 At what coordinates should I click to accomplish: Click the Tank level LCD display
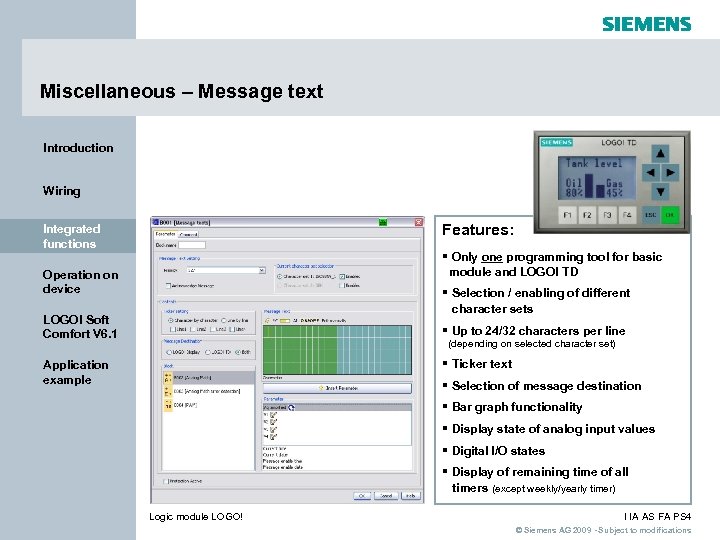coord(596,178)
